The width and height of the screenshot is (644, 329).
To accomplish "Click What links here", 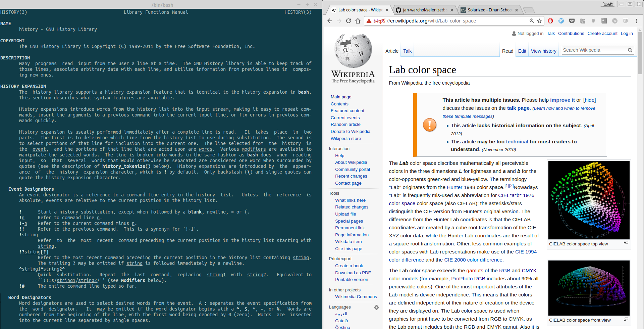I will 350,200.
